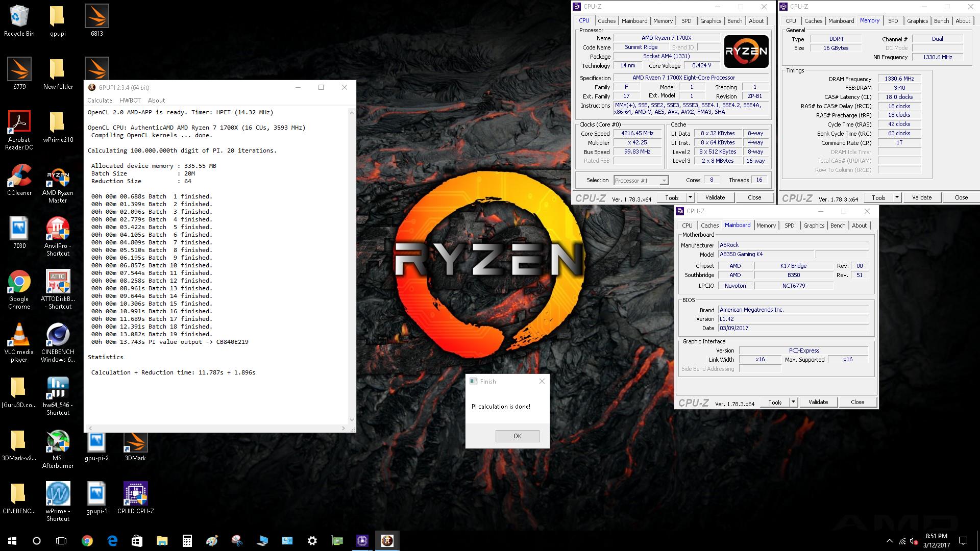
Task: Open the HWBOT menu in GPUPI
Action: pyautogui.click(x=130, y=101)
